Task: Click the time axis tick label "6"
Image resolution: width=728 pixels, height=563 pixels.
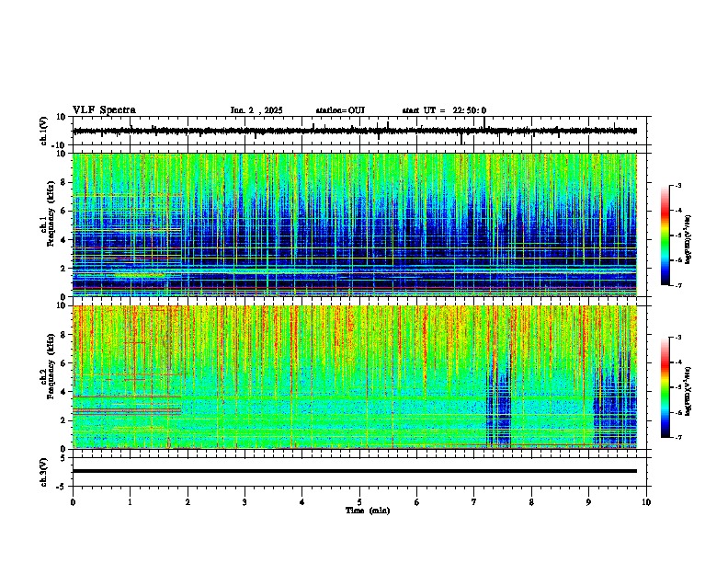Action: click(417, 502)
